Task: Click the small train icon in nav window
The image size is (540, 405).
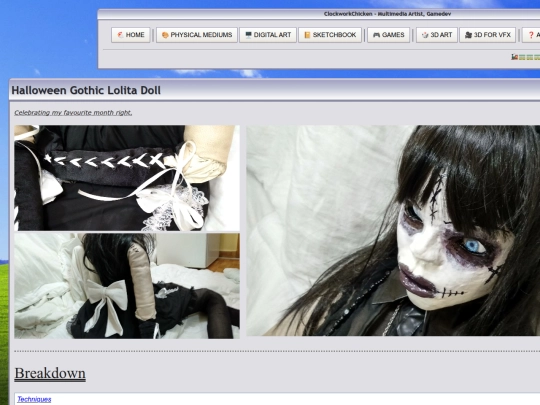Action: 515,57
